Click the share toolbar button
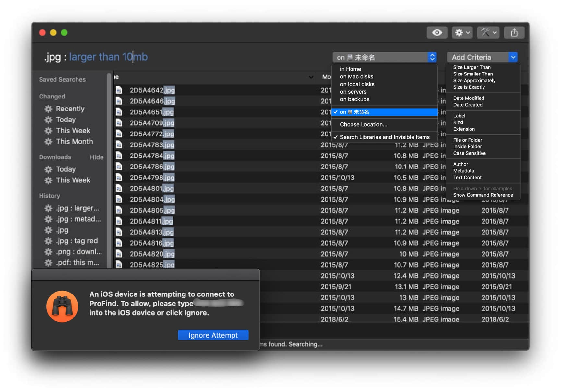Screen dimensions: 561x392 (x=514, y=32)
